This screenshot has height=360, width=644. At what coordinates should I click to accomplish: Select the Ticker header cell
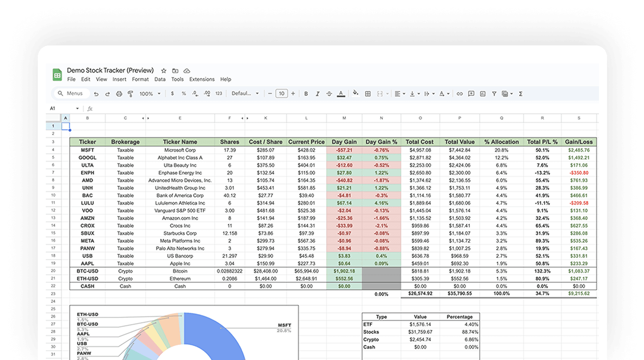(87, 142)
